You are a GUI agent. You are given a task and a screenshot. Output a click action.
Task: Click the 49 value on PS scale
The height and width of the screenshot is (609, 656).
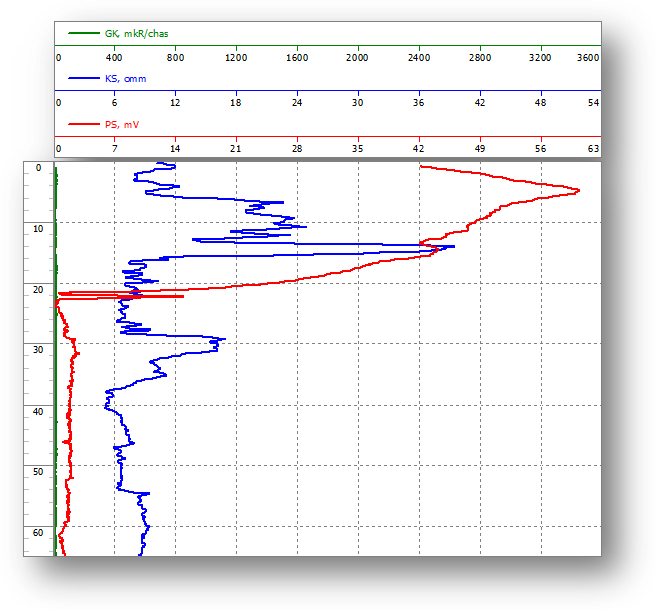480,149
